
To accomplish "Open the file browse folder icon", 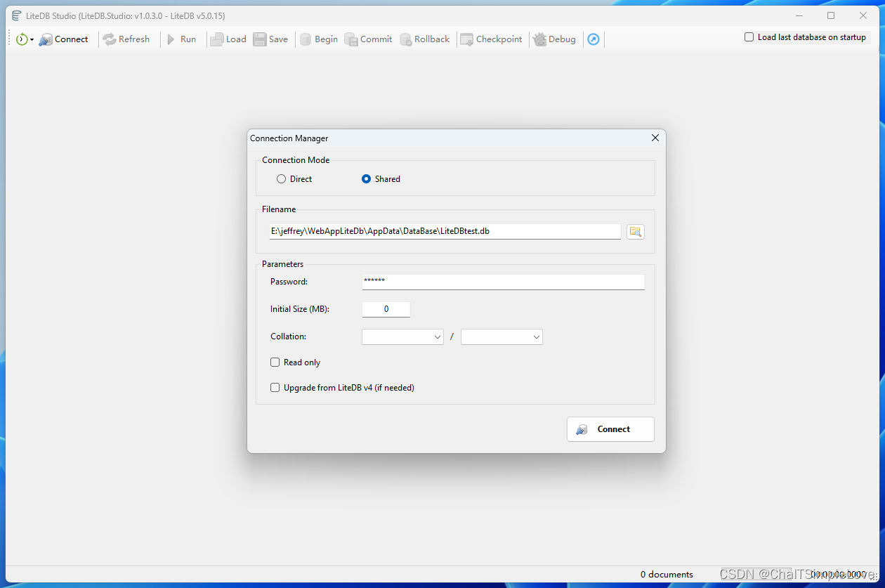I will point(636,231).
